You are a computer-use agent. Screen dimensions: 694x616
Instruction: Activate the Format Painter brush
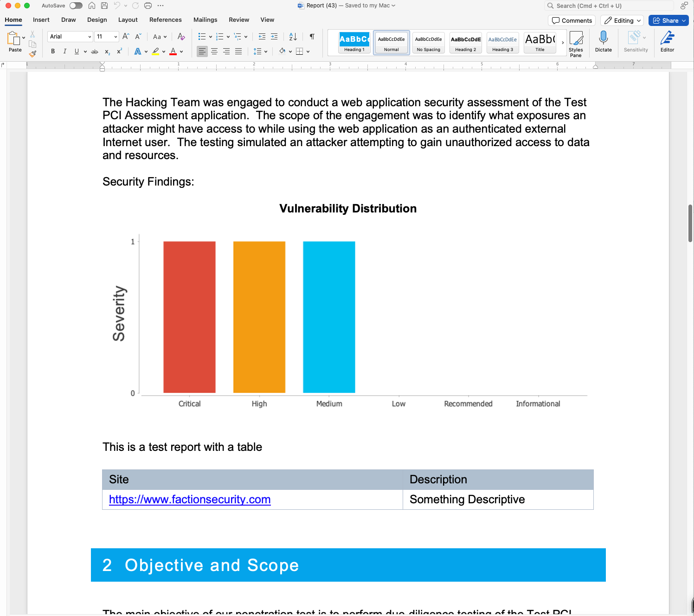click(32, 54)
